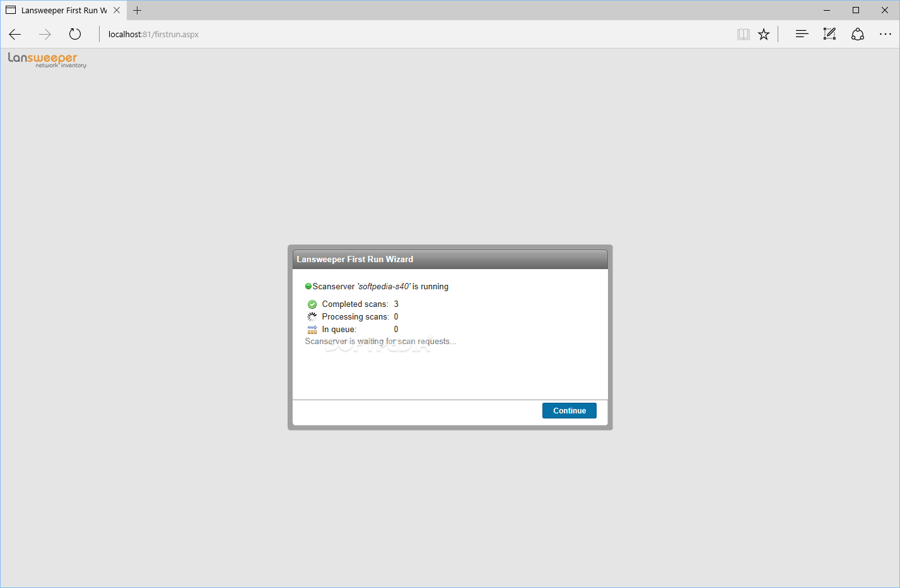Click the green scanserver status dot
The height and width of the screenshot is (588, 900).
click(x=308, y=286)
